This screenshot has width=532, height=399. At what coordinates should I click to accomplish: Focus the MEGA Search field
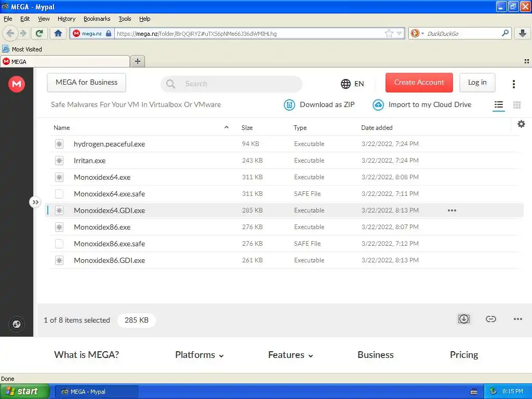tap(231, 84)
